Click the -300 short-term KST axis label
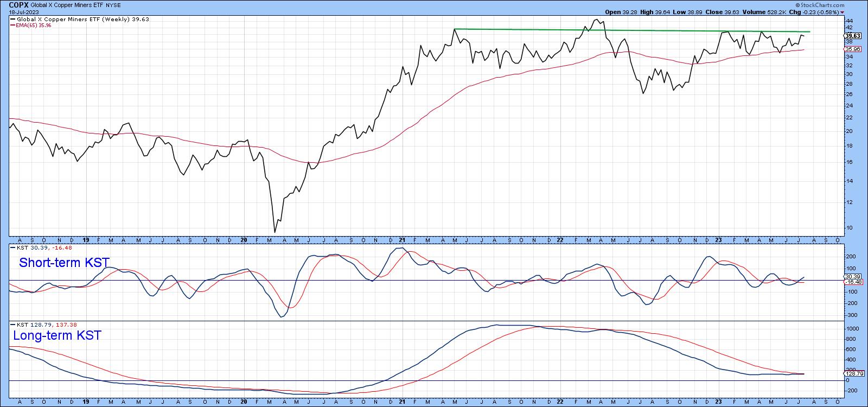 (851, 315)
